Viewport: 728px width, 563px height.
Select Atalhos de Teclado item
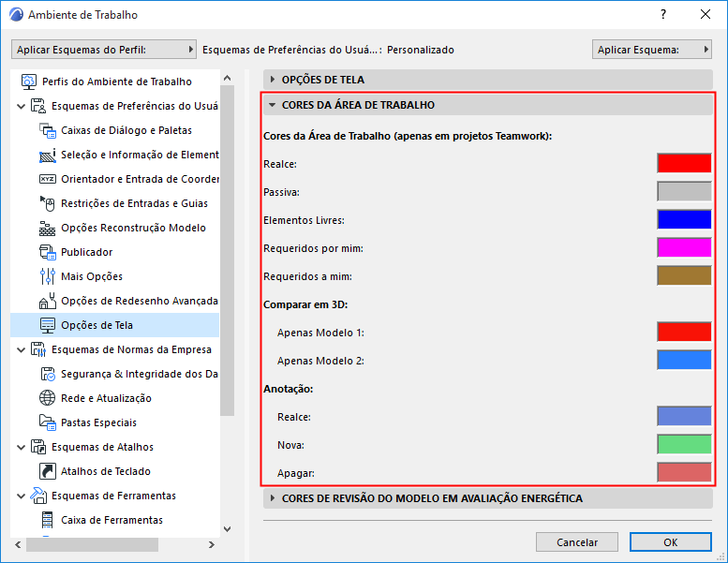[x=106, y=471]
